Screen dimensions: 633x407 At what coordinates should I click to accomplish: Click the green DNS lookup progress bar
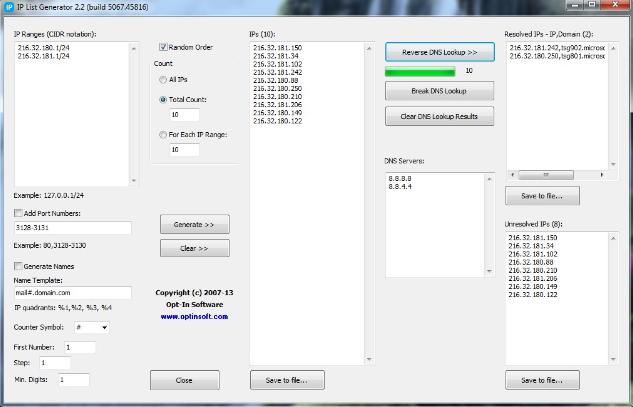[420, 72]
